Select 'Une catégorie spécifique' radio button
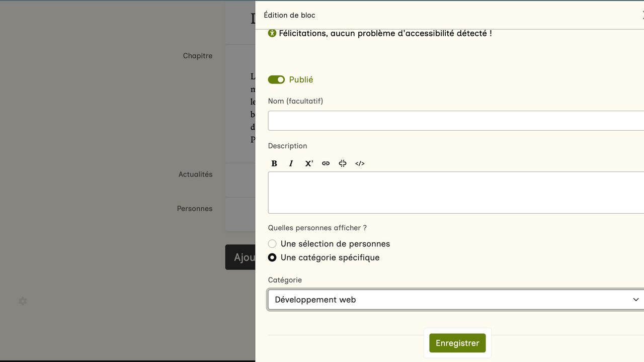Screen dimensions: 644x362 pos(272,257)
